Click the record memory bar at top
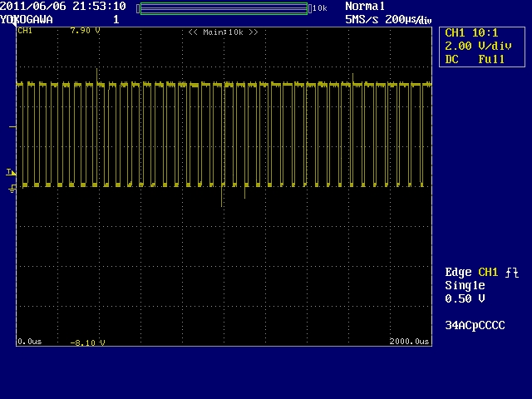Image resolution: width=532 pixels, height=399 pixels. pyautogui.click(x=224, y=8)
